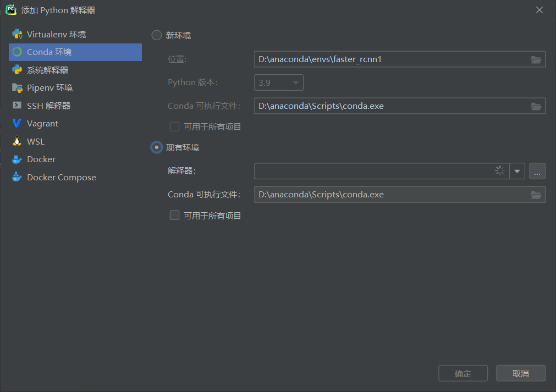Click the 确定 button
This screenshot has height=392, width=556.
[463, 373]
